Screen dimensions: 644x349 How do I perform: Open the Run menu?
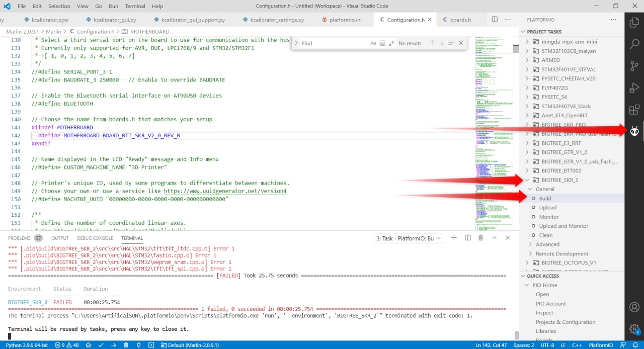tap(113, 6)
